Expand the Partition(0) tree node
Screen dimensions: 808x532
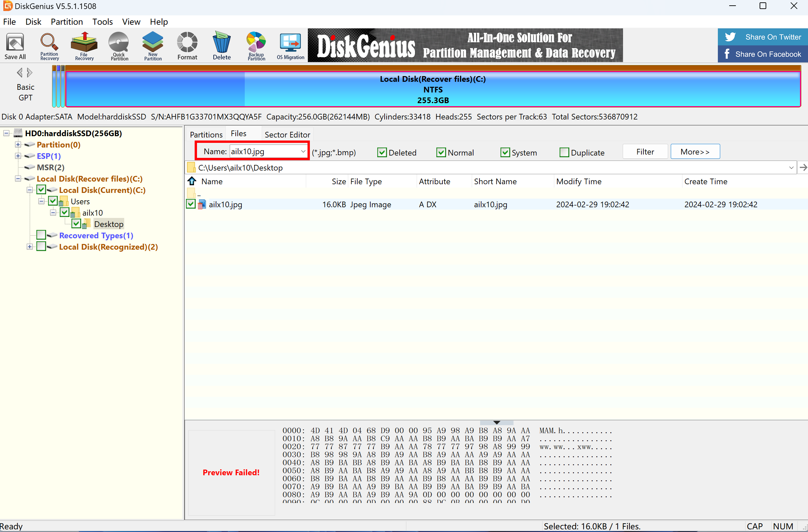click(x=18, y=145)
